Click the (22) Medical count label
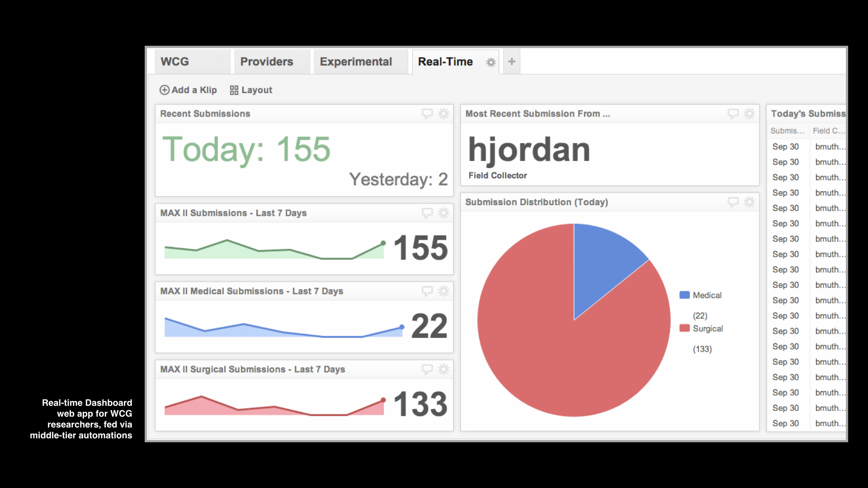 [x=700, y=315]
